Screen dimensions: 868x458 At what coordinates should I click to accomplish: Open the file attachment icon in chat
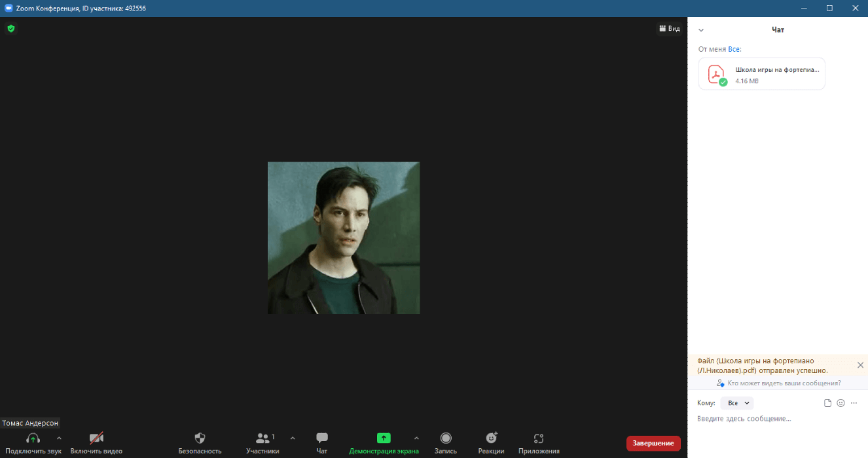827,403
